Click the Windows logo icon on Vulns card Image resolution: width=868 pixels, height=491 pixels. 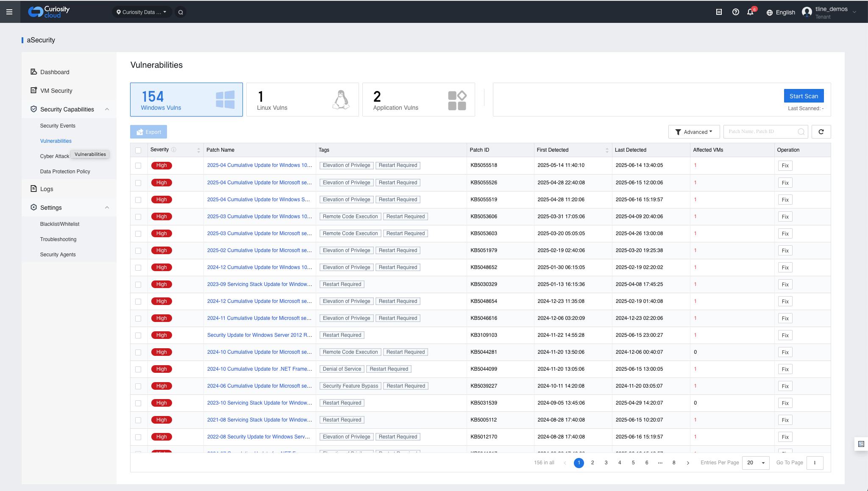(225, 100)
